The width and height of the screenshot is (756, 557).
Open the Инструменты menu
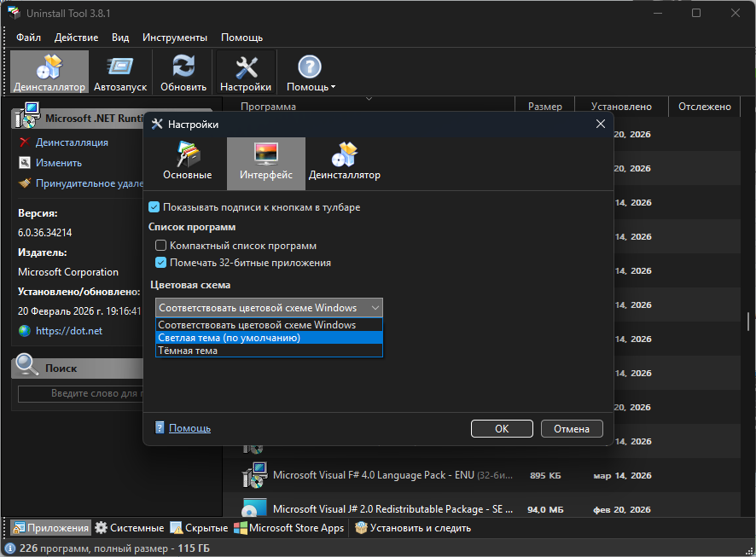pos(175,38)
